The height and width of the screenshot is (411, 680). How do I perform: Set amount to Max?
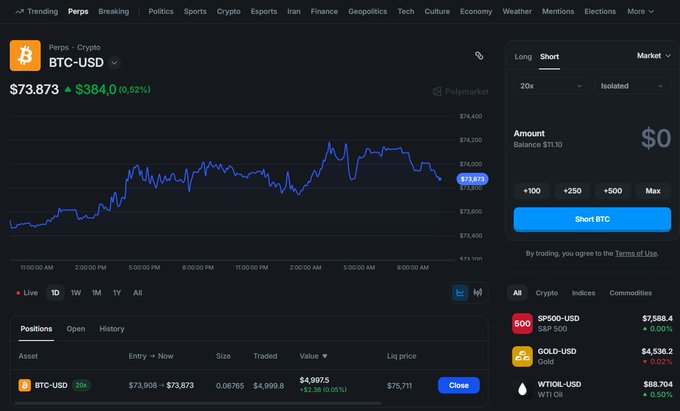pyautogui.click(x=653, y=191)
